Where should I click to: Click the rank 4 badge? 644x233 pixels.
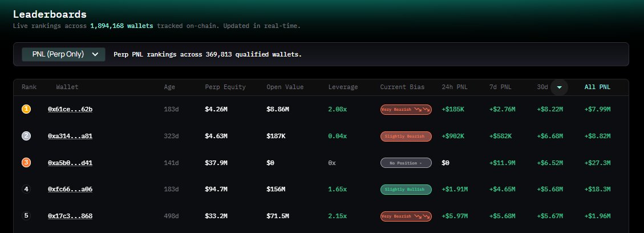(26, 190)
